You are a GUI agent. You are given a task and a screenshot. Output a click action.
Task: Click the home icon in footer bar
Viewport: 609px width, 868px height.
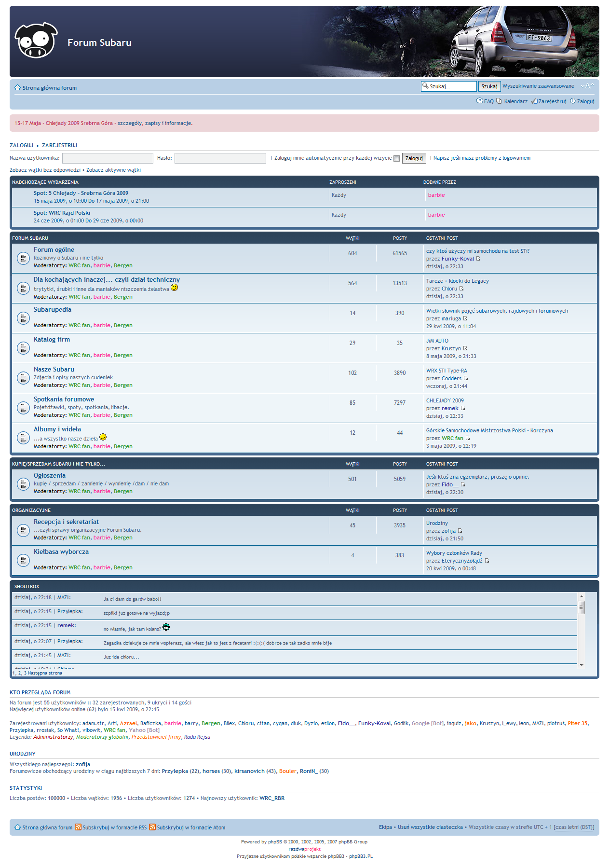17,827
